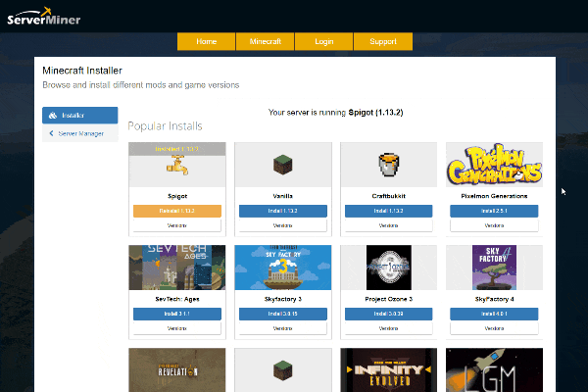Viewport: 588px width, 392px height.
Task: Click the Spigot faucet icon
Action: click(x=177, y=166)
